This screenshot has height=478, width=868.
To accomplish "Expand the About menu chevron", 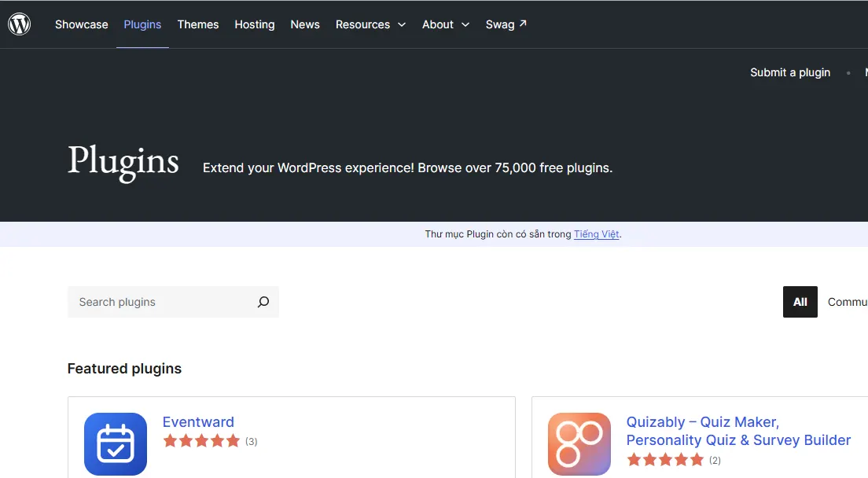I will point(465,25).
